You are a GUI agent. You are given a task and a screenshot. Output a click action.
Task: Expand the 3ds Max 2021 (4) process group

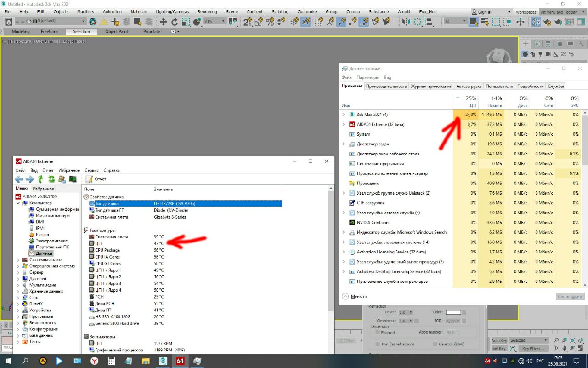pyautogui.click(x=343, y=115)
